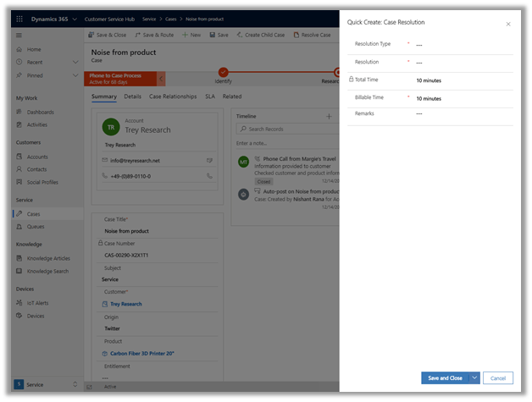
Task: Click the Cancel button
Action: [x=498, y=377]
